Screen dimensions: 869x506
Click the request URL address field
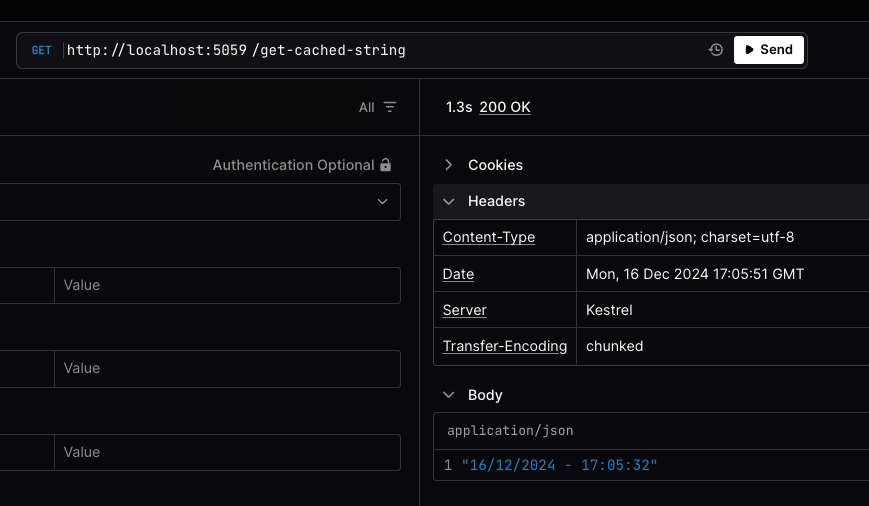[x=380, y=50]
